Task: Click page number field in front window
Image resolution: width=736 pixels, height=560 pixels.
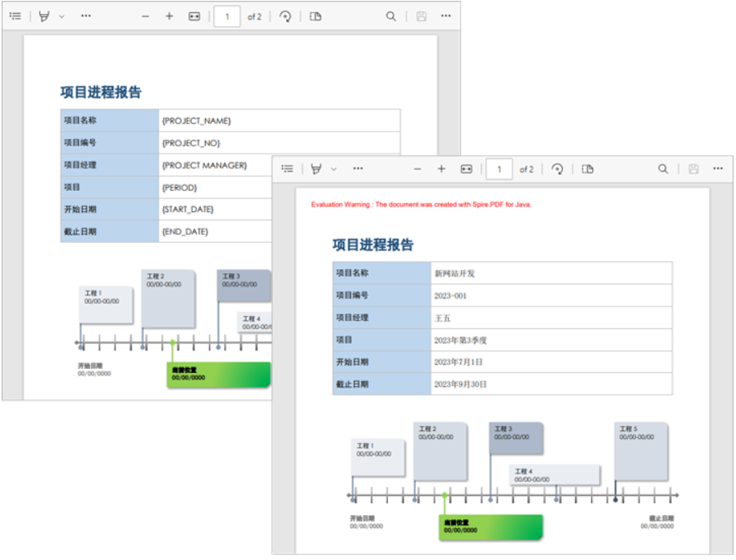Action: (499, 169)
